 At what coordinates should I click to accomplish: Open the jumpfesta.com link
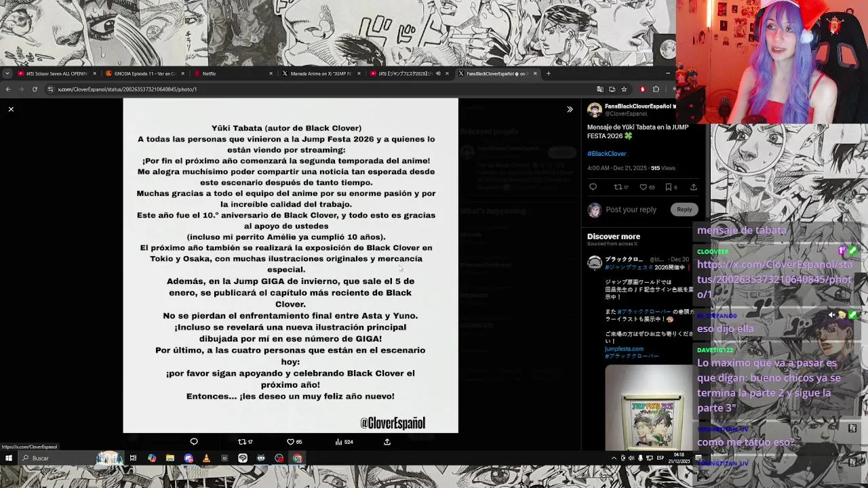[x=624, y=349]
